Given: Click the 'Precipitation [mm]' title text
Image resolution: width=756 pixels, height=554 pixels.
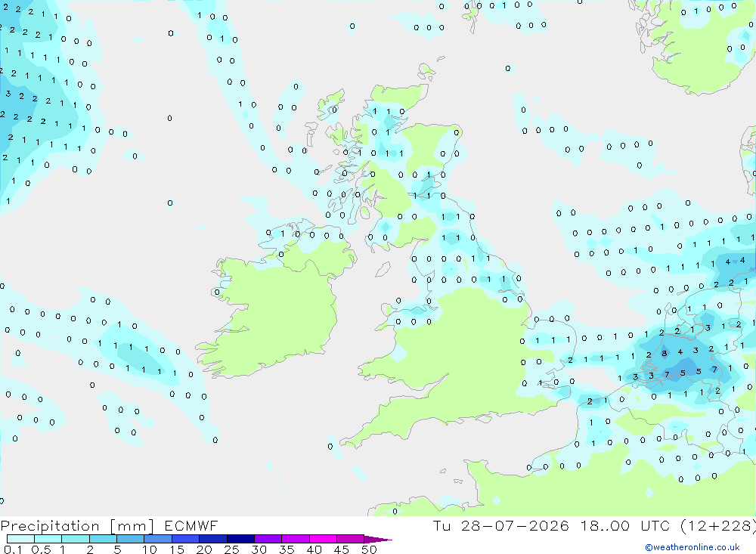Looking at the screenshot, I should 77,526.
